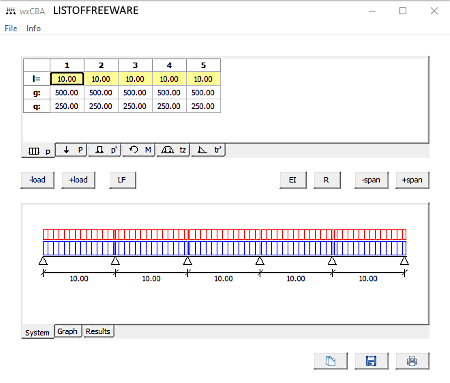Select span 5 q load cell

coord(203,106)
